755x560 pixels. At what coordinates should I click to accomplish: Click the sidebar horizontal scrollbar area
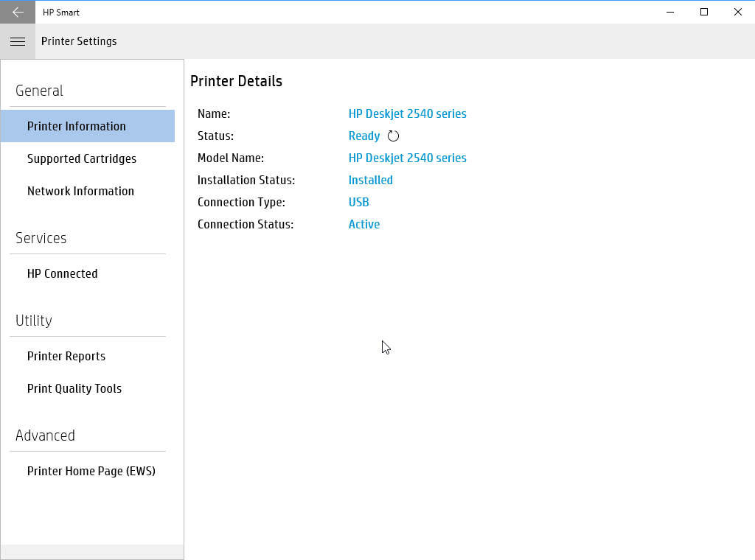click(x=92, y=552)
